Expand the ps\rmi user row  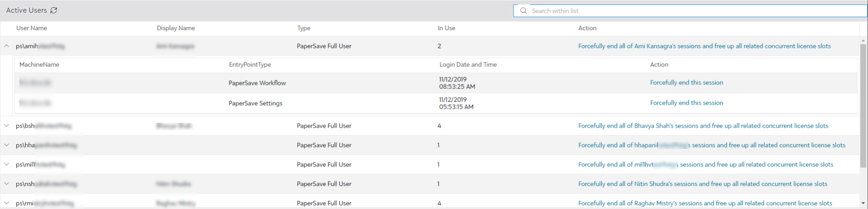[7, 203]
